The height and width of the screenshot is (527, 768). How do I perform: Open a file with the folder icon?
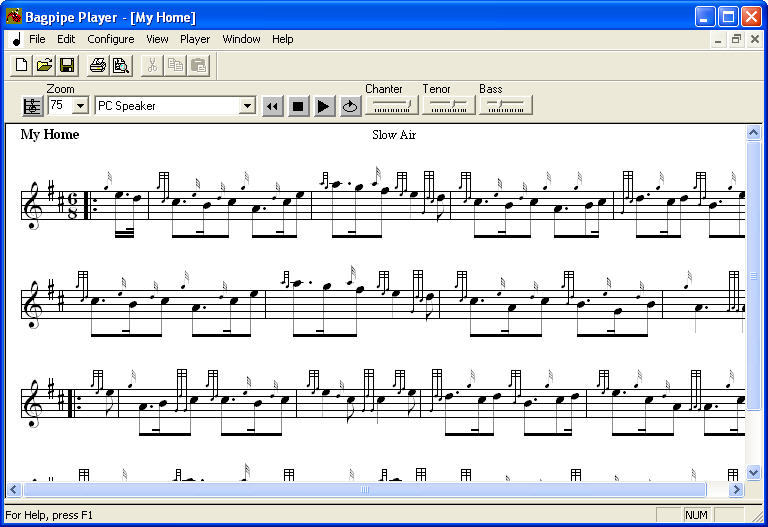coord(44,66)
